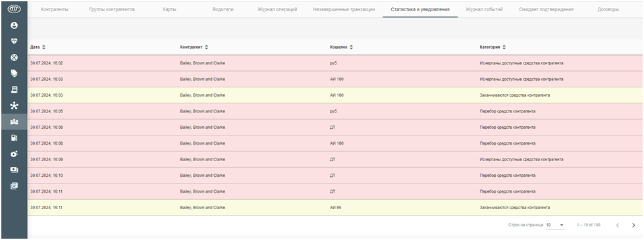
Task: Click the ДТ wallet in the 16:09 row
Action: [x=333, y=159]
